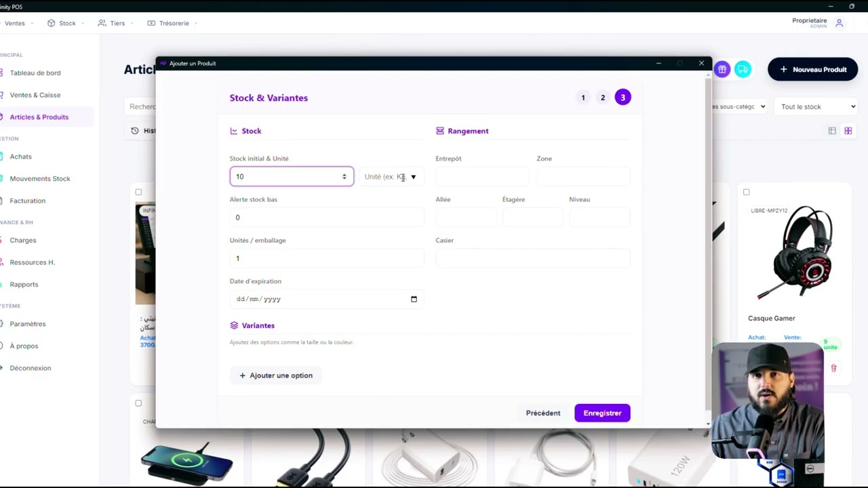868x488 pixels.
Task: Open Ressources H. in sidebar
Action: pos(33,262)
